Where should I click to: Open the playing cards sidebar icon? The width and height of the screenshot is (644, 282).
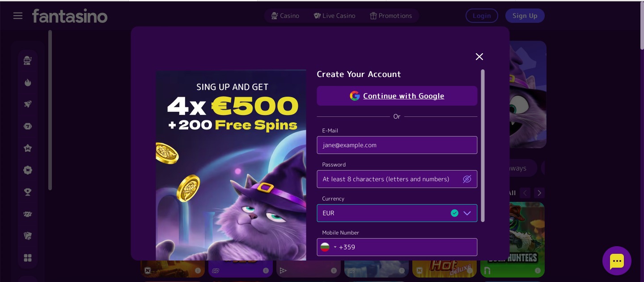[28, 236]
